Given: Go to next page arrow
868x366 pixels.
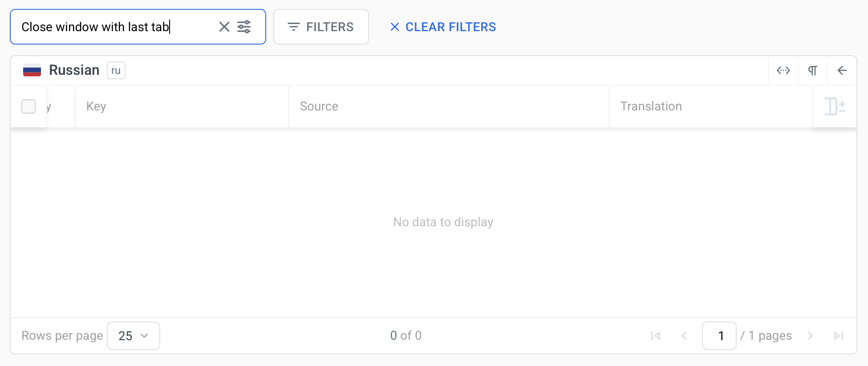Looking at the screenshot, I should tap(810, 336).
